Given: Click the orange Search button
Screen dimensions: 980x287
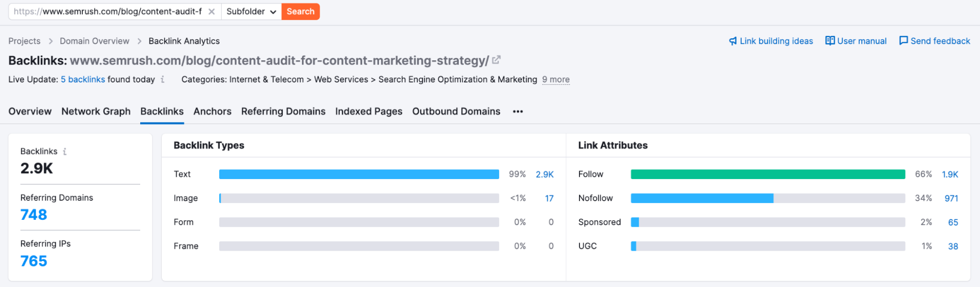Looking at the screenshot, I should tap(301, 12).
